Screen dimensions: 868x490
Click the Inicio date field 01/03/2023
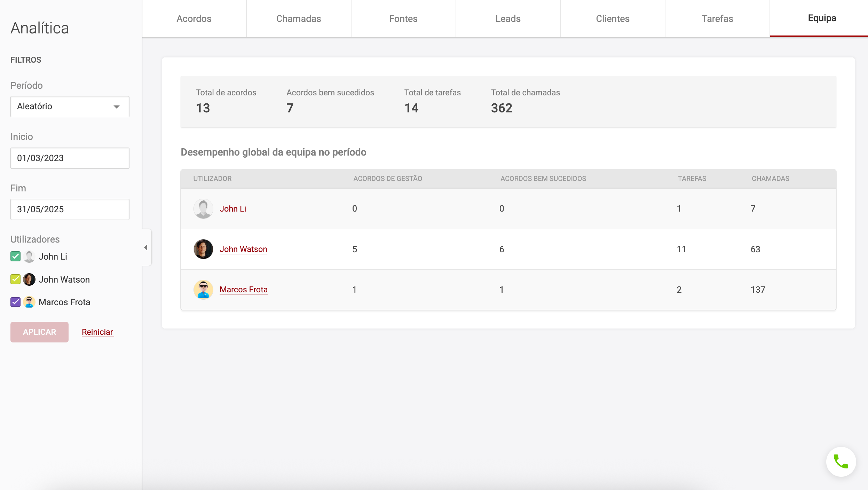(x=70, y=158)
